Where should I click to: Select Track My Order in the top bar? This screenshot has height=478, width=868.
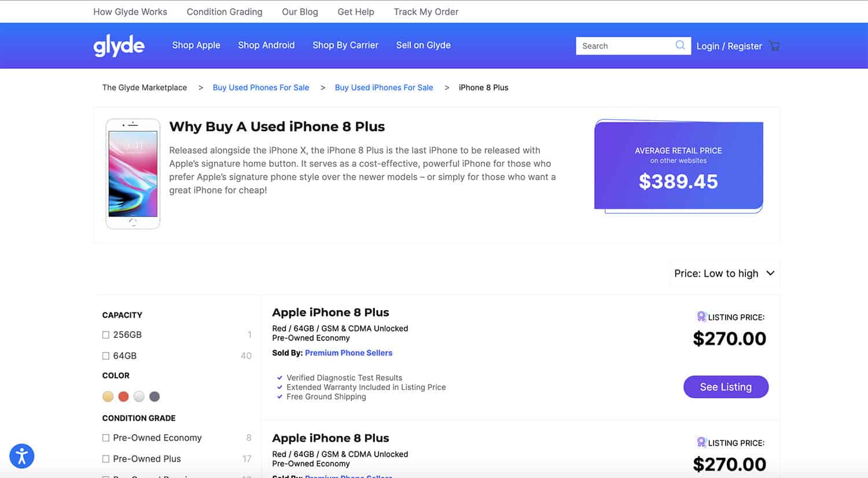[426, 12]
